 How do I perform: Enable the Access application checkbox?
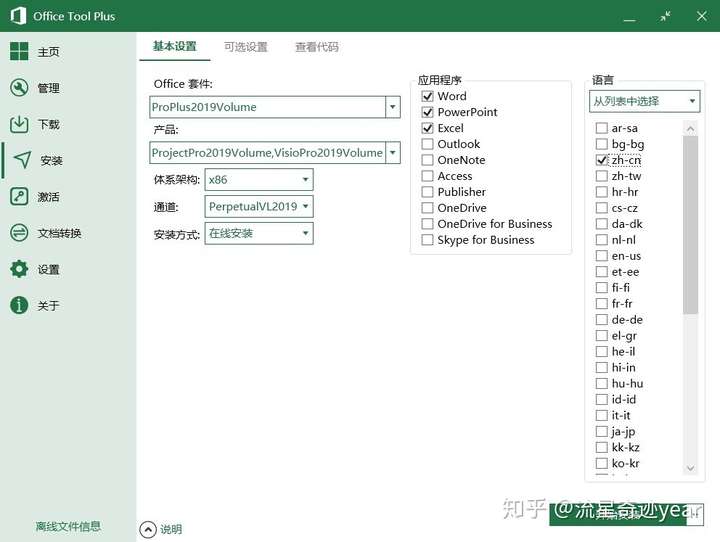[x=428, y=176]
